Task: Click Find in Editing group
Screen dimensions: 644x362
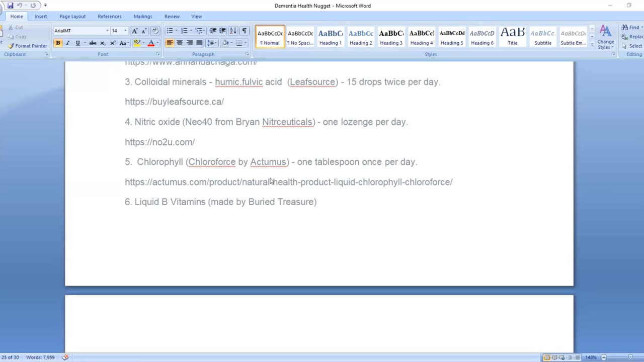Action: point(631,28)
